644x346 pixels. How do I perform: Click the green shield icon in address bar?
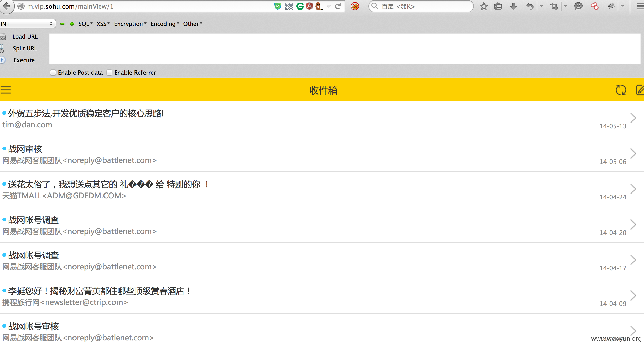(x=277, y=6)
